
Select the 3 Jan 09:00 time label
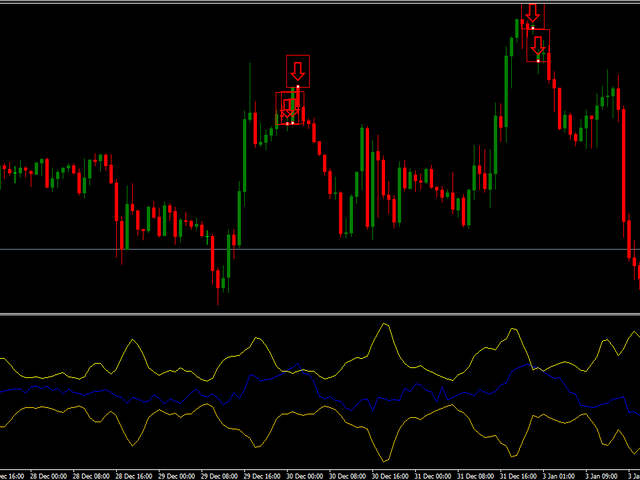602,476
